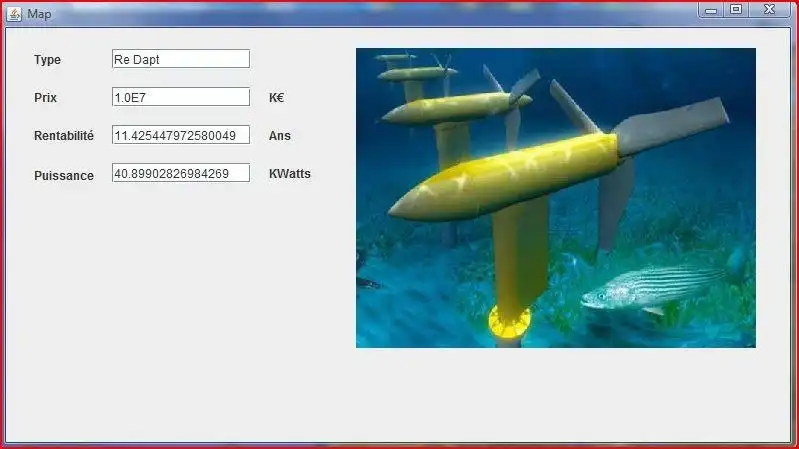Image resolution: width=799 pixels, height=449 pixels.
Task: Maximize the Map window
Action: coord(736,9)
